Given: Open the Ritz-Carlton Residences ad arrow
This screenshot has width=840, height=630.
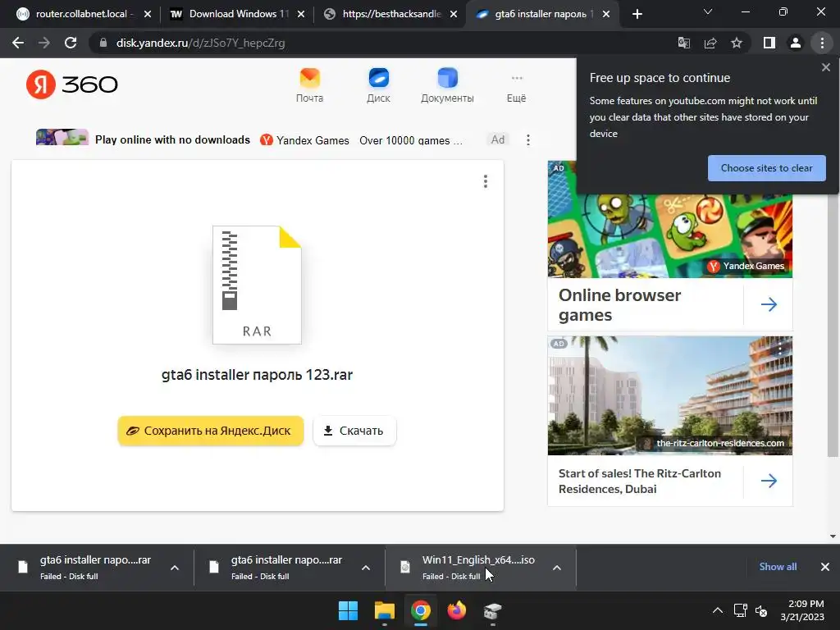Looking at the screenshot, I should [769, 481].
